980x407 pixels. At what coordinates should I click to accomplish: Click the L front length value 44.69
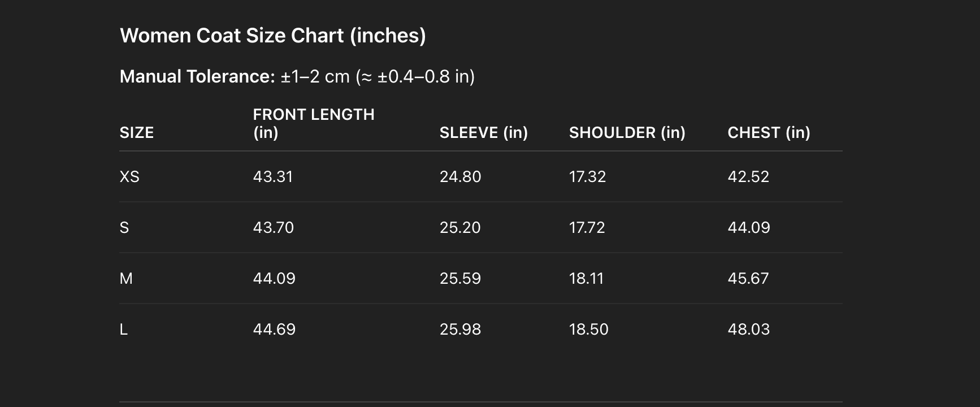tap(274, 330)
